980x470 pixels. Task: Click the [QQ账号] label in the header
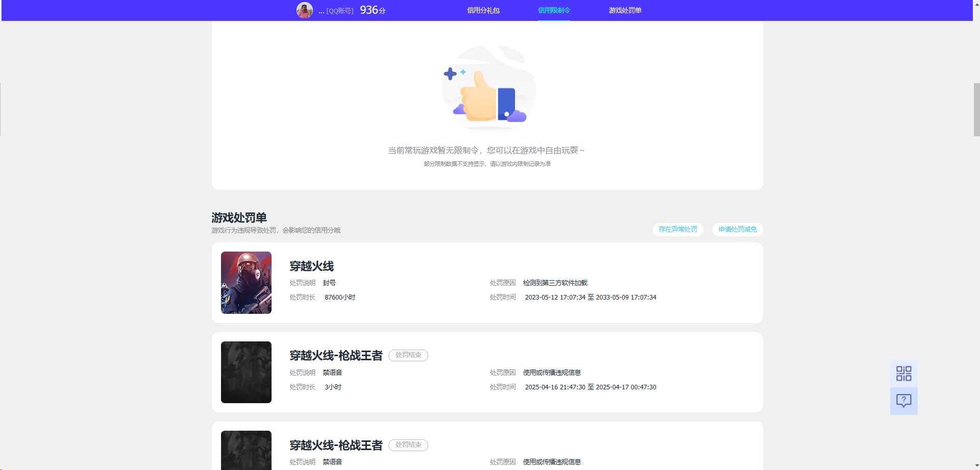[340, 11]
